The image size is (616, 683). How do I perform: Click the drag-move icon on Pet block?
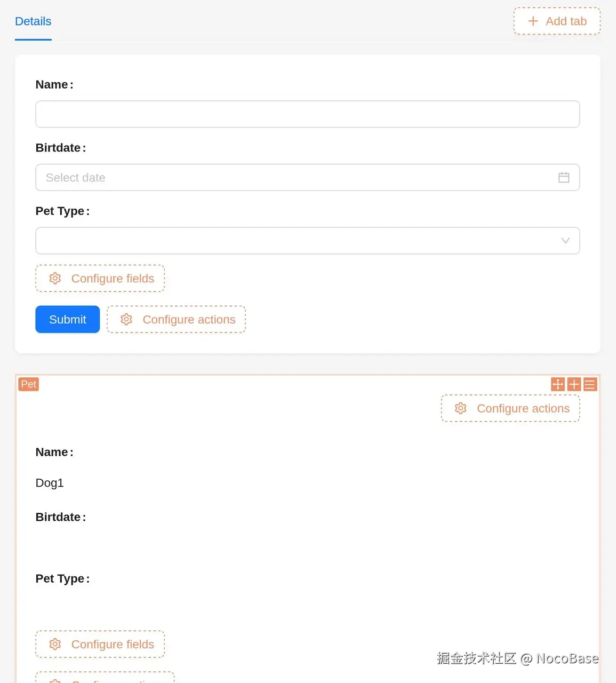click(x=557, y=384)
